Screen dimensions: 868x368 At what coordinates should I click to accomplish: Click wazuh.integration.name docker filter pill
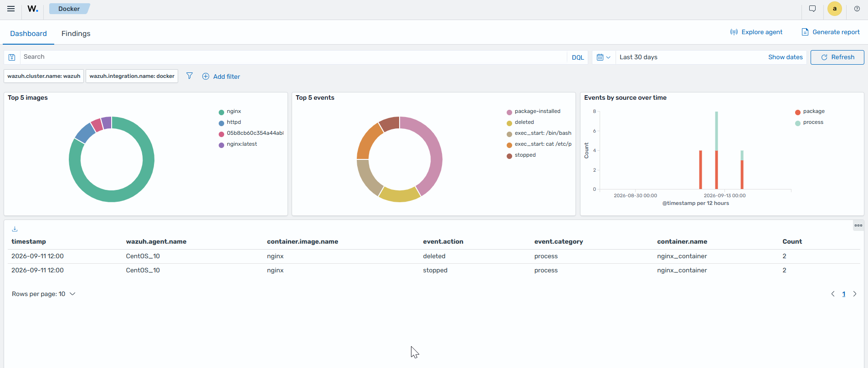pos(132,76)
